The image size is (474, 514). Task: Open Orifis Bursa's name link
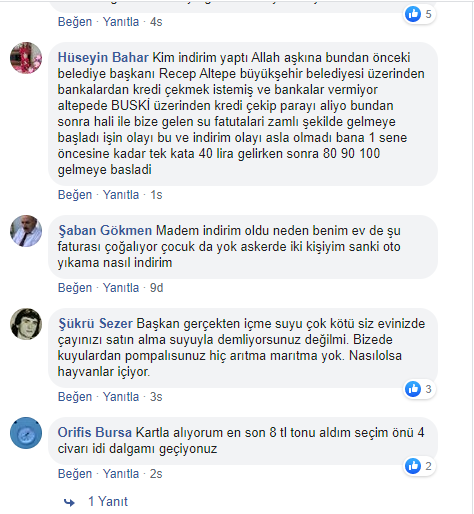(x=95, y=432)
